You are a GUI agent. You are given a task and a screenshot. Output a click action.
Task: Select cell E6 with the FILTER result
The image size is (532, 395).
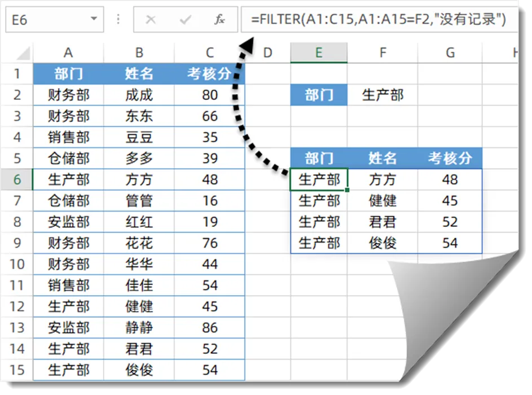[x=319, y=180]
